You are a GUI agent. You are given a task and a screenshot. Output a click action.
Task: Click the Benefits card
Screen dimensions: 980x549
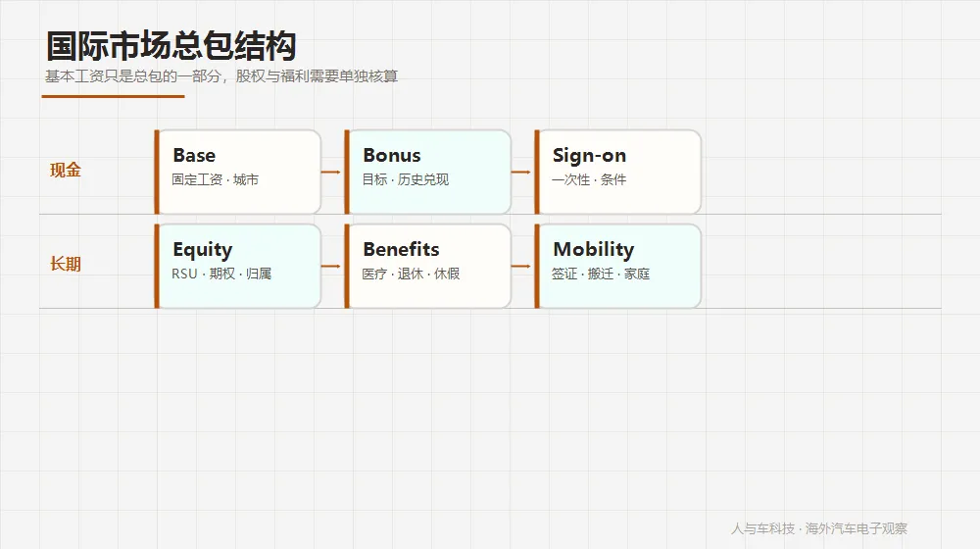click(427, 266)
